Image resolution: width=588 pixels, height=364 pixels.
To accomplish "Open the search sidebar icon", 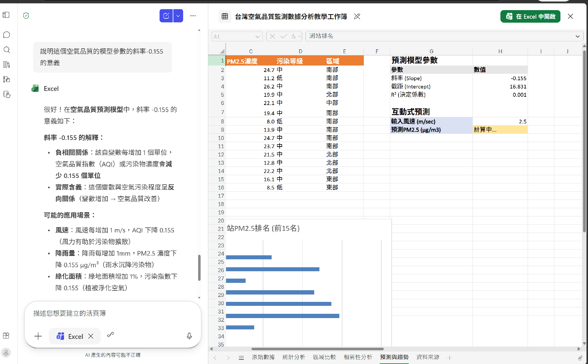I will point(6,50).
